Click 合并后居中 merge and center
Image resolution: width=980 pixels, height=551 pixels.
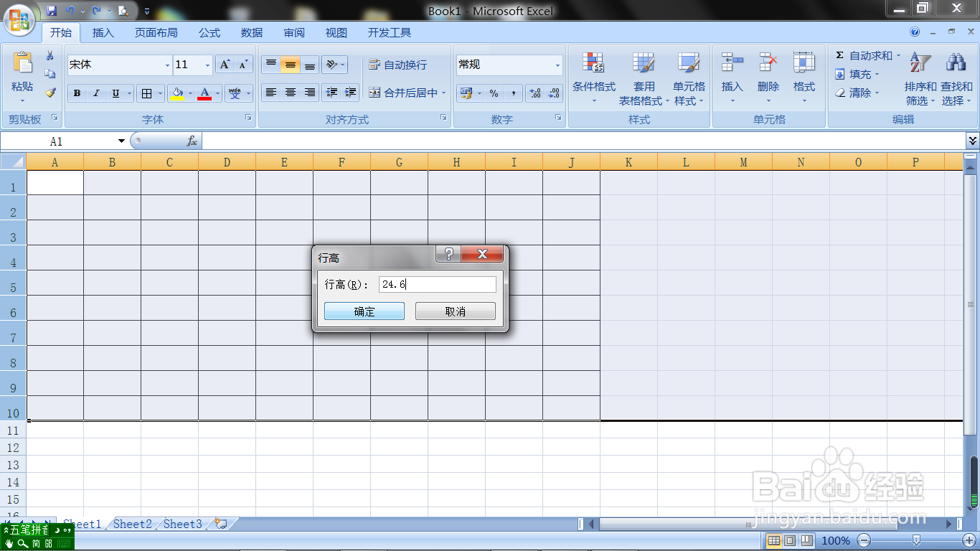(x=403, y=93)
